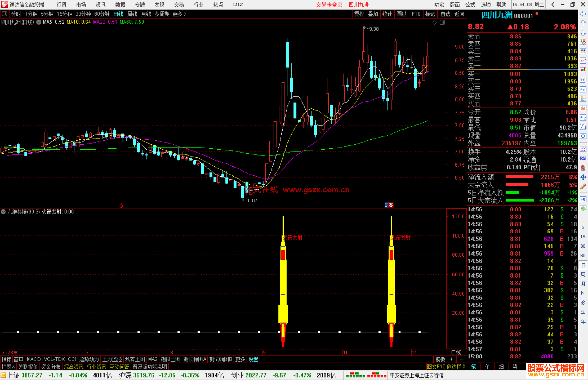The height and width of the screenshot is (380, 588).
Task: Click the blue left arrow back icon
Action: [583, 14]
